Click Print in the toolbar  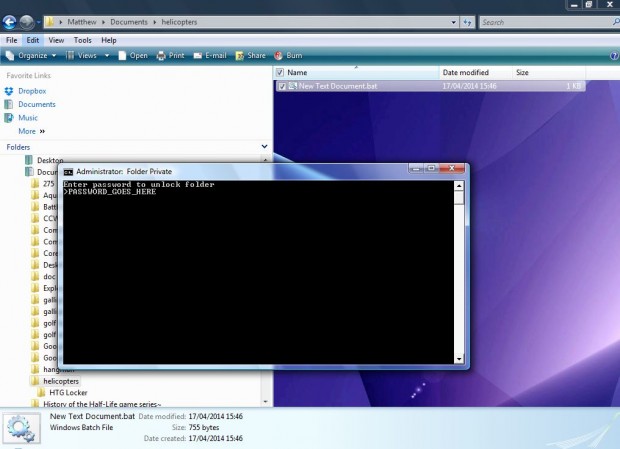tap(170, 56)
